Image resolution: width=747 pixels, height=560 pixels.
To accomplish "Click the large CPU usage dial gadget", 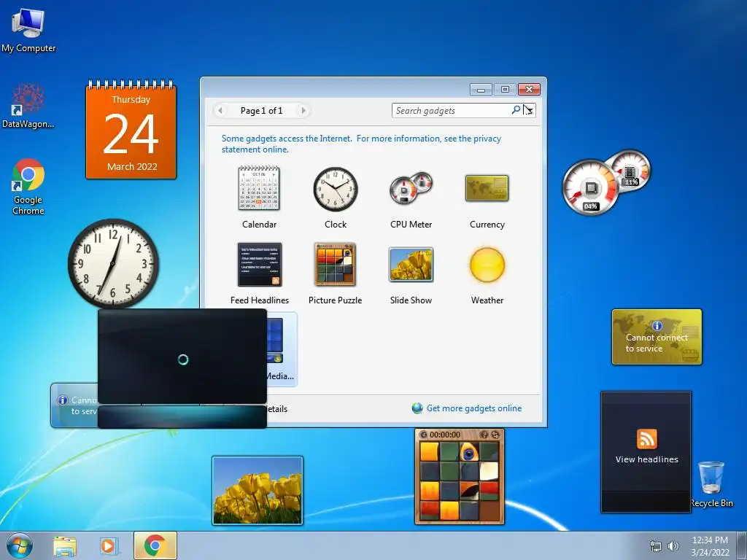I will pos(590,187).
